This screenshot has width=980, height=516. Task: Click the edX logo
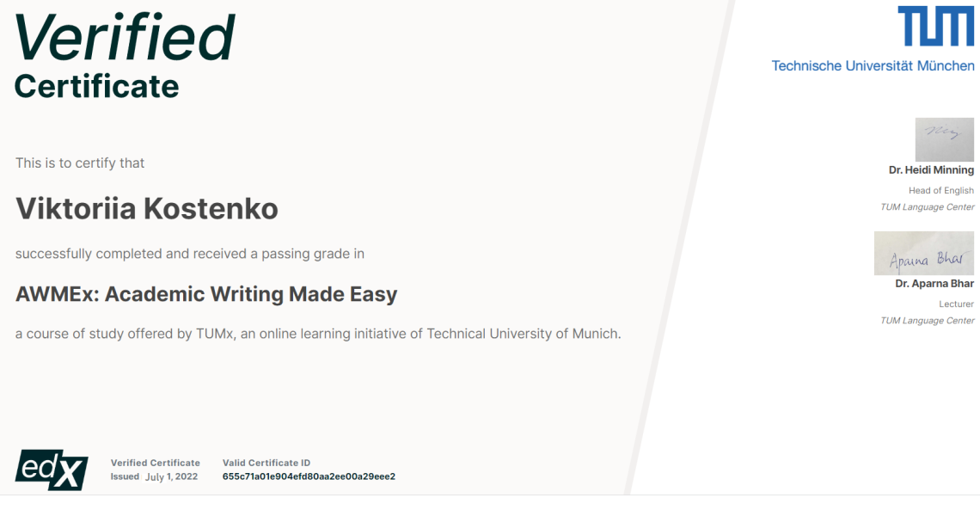(52, 470)
